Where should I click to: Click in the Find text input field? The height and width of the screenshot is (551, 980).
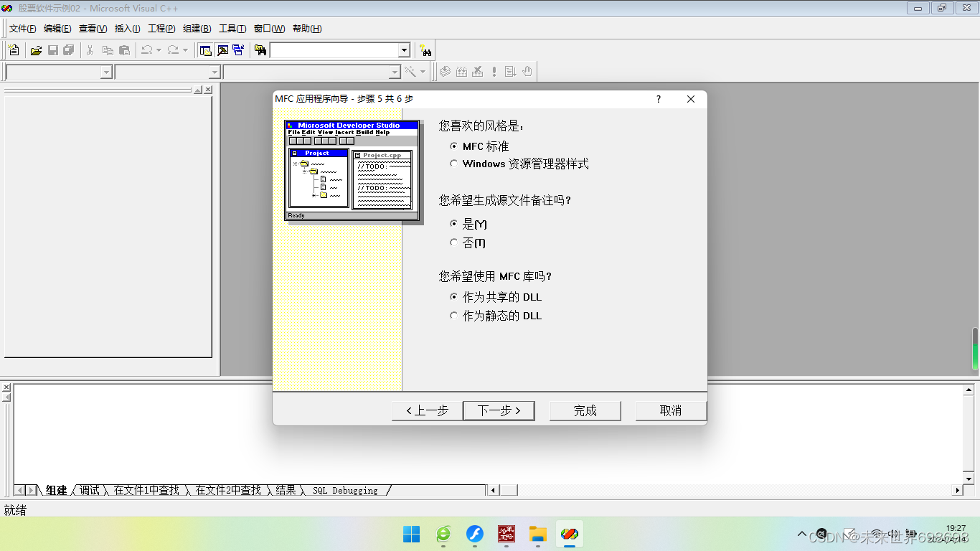pyautogui.click(x=334, y=50)
